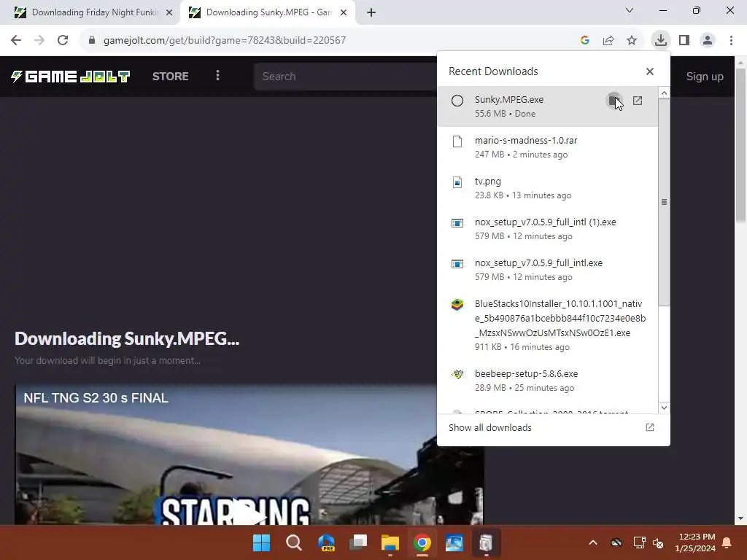Viewport: 747px width, 560px height.
Task: Show Sunky.MPEG.exe in folder icon
Action: [614, 101]
